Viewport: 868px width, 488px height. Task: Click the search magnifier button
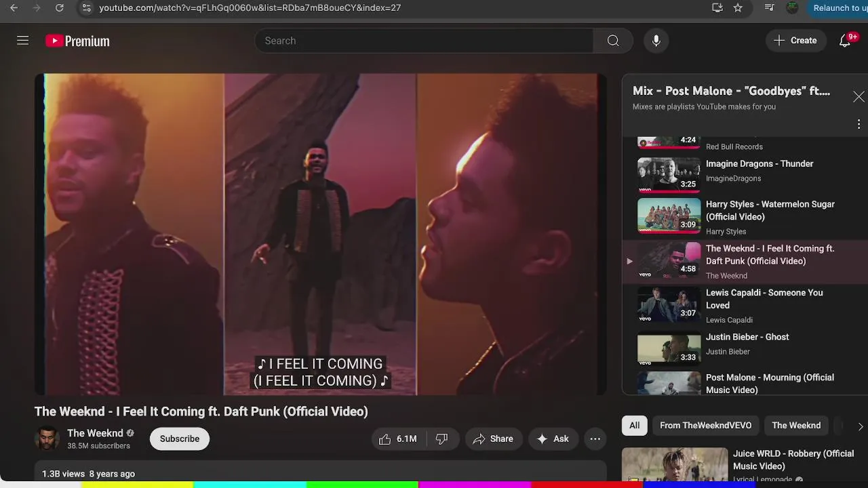point(613,41)
